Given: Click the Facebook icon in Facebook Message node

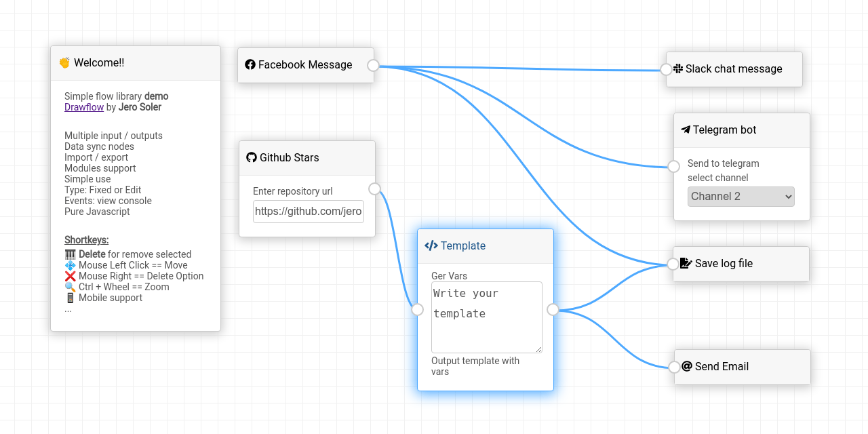Looking at the screenshot, I should pos(250,65).
